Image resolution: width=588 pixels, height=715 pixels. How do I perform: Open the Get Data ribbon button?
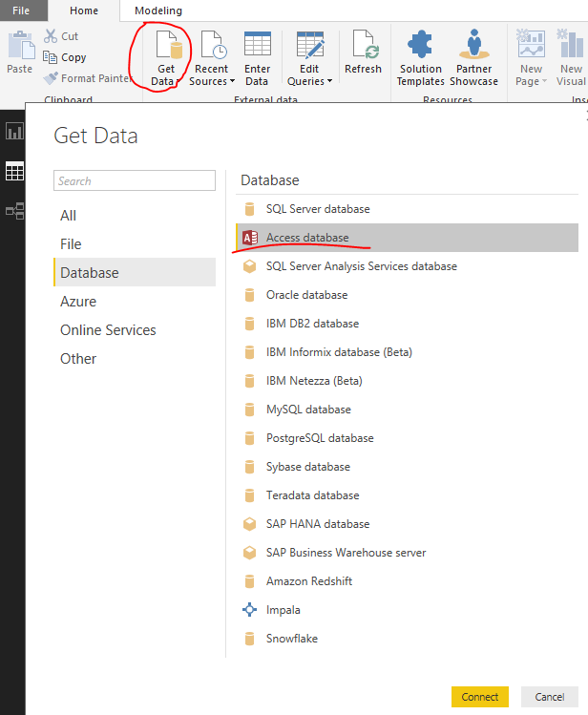pos(166,57)
